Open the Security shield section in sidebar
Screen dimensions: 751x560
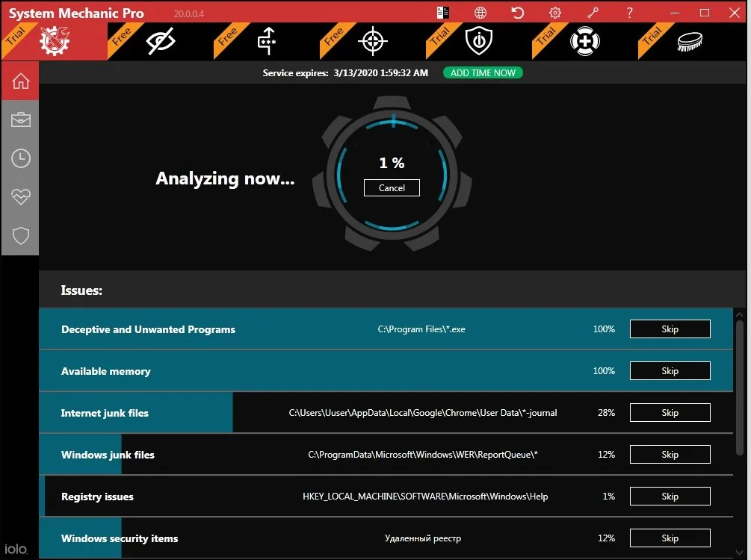21,235
